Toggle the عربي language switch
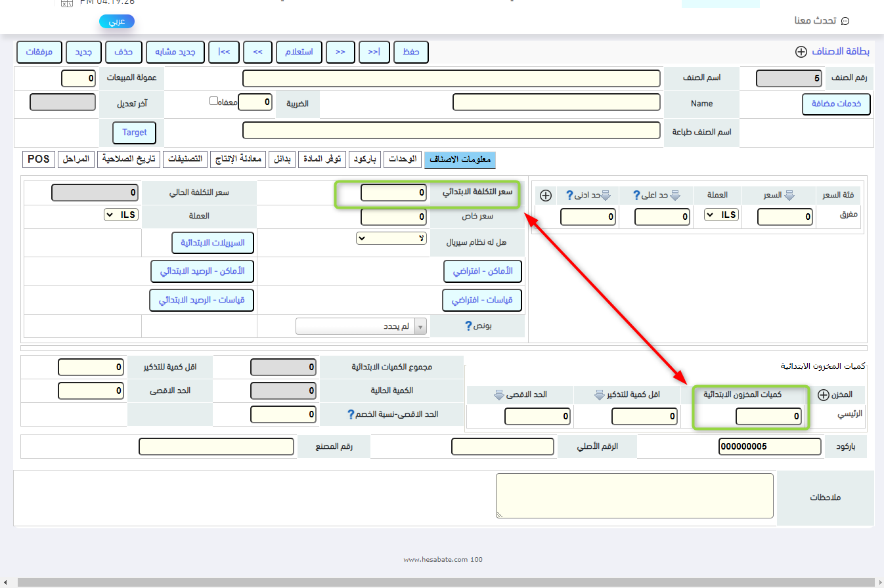This screenshot has width=884, height=588. (116, 22)
